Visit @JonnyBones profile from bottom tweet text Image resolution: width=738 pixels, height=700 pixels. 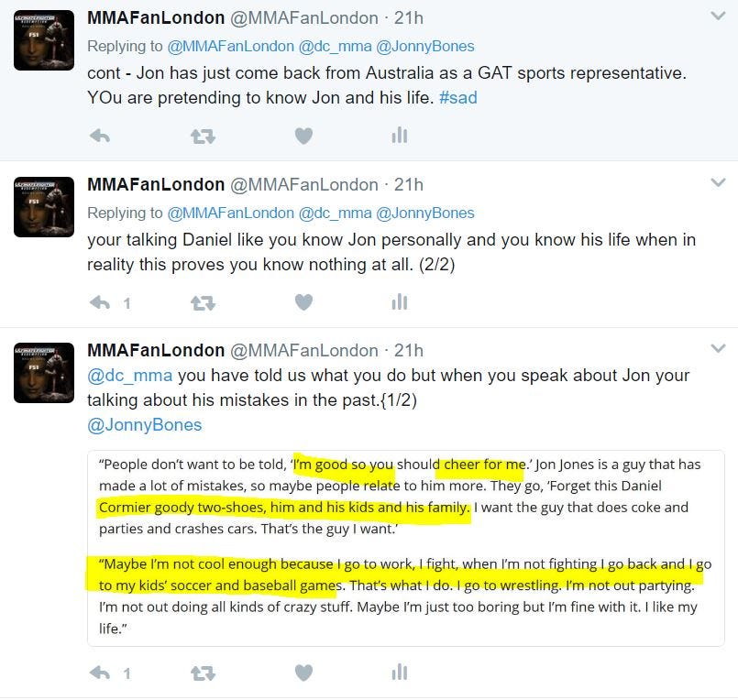point(145,425)
